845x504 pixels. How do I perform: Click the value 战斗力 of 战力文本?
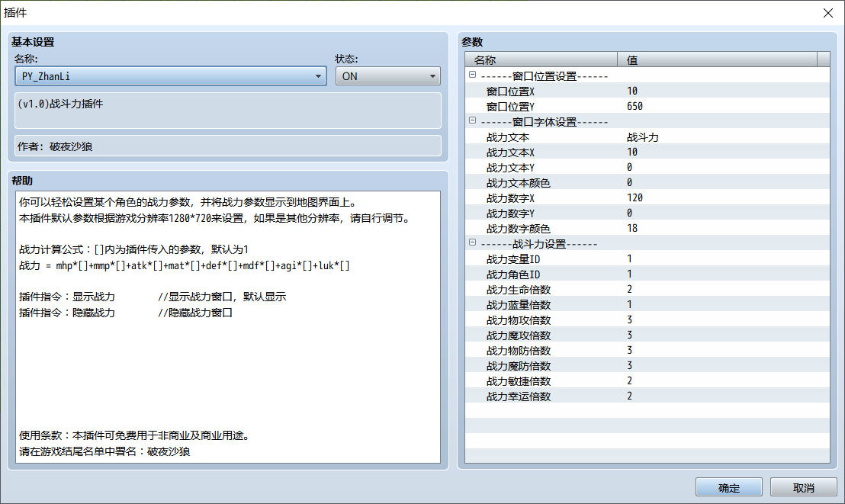(x=642, y=137)
